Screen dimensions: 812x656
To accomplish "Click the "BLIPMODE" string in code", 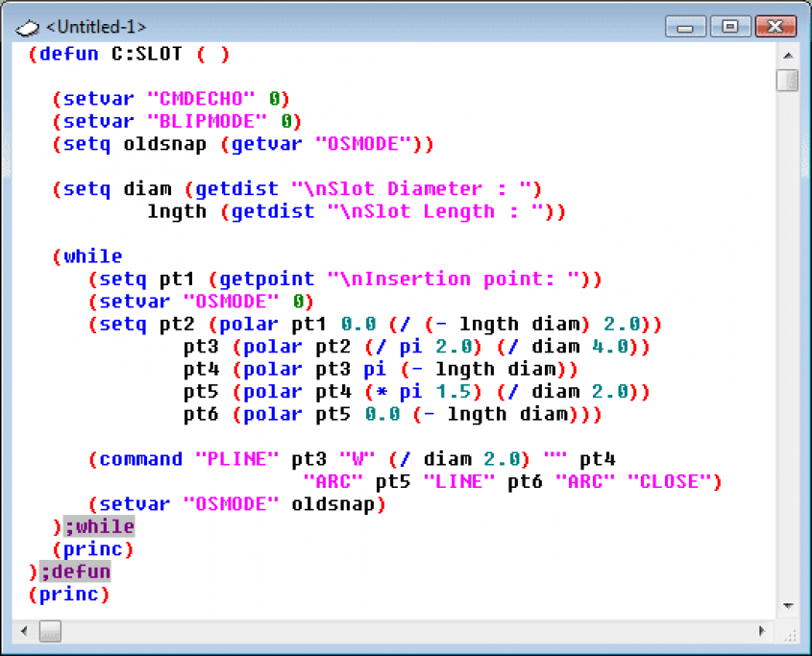I will (208, 121).
